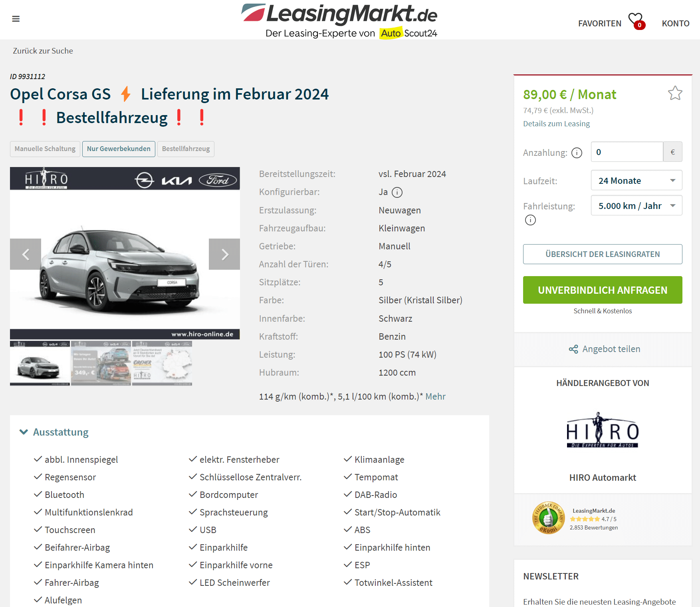The width and height of the screenshot is (700, 607).
Task: Select the second thumbnail with 349 € transporter
Action: click(101, 363)
